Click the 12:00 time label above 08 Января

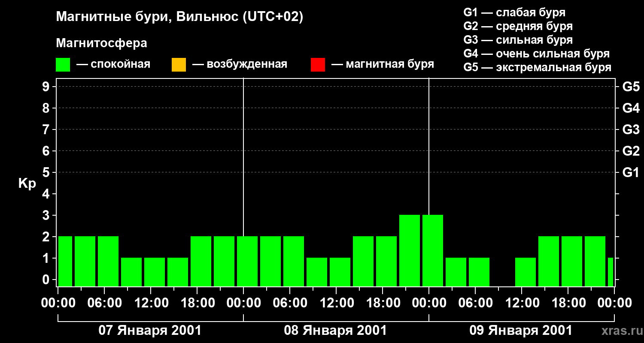[336, 303]
